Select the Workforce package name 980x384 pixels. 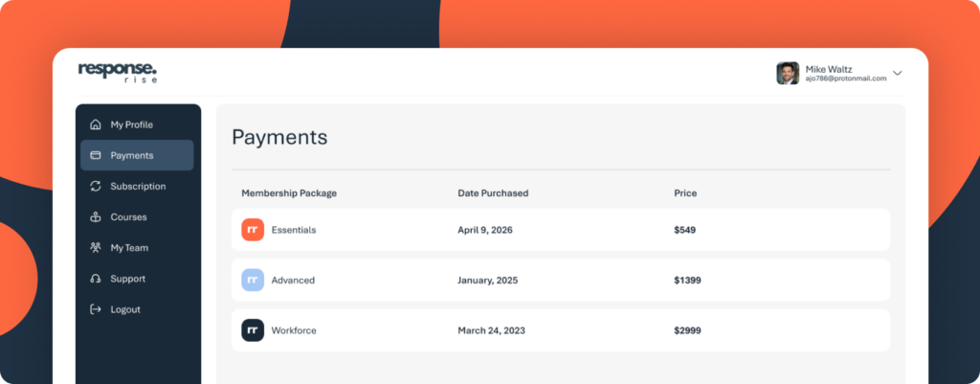coord(294,330)
